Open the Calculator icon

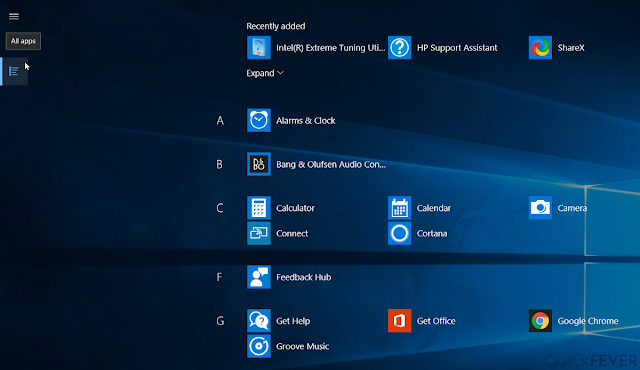(x=259, y=208)
